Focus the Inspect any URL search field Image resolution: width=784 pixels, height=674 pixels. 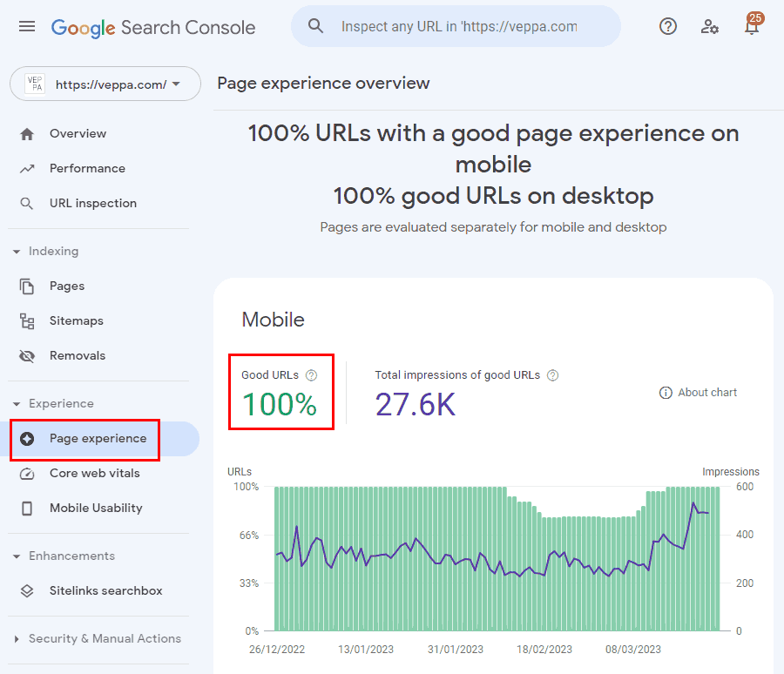[456, 26]
